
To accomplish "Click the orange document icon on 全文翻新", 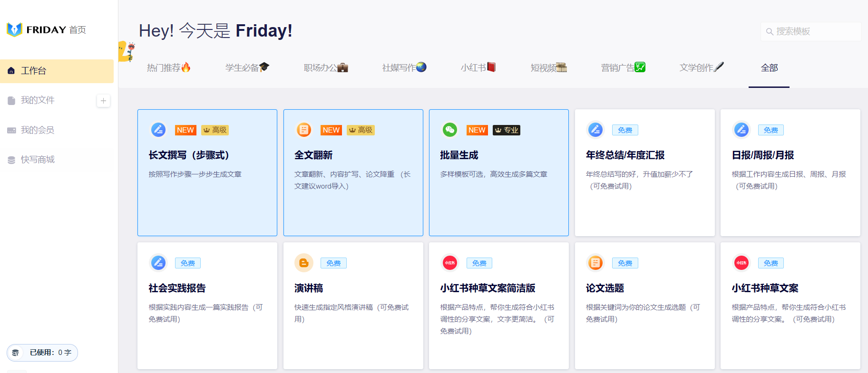I will click(303, 130).
